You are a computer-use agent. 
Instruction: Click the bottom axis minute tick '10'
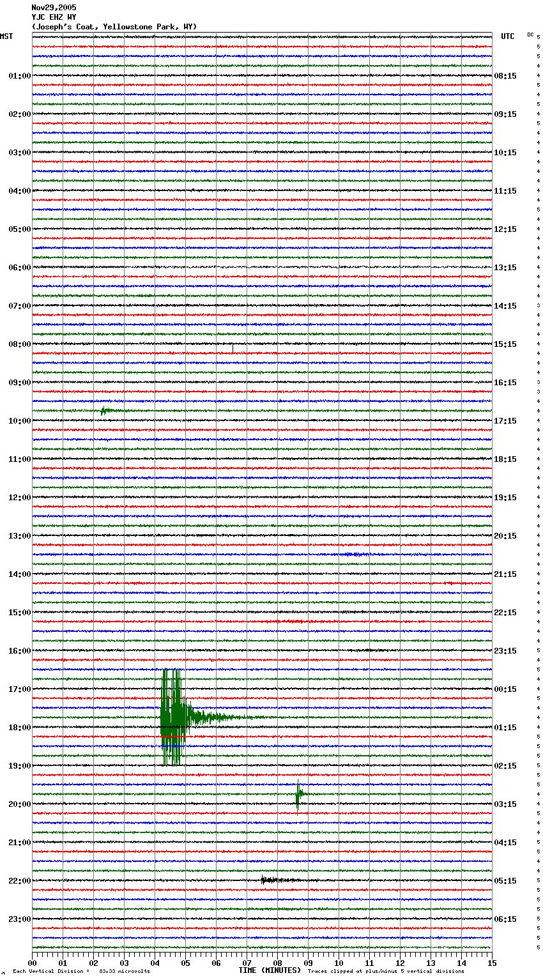tap(339, 963)
